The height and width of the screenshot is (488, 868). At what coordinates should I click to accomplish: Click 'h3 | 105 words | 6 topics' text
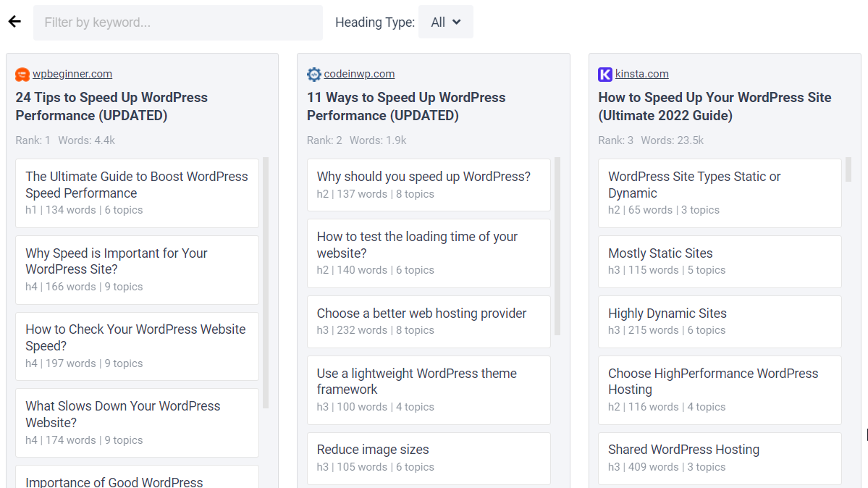pyautogui.click(x=375, y=467)
